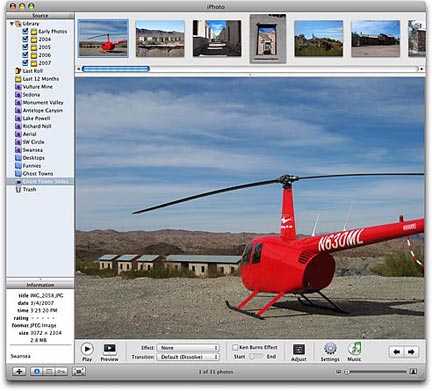Go to the previous slide arrow
The image size is (432, 391).
(x=396, y=352)
